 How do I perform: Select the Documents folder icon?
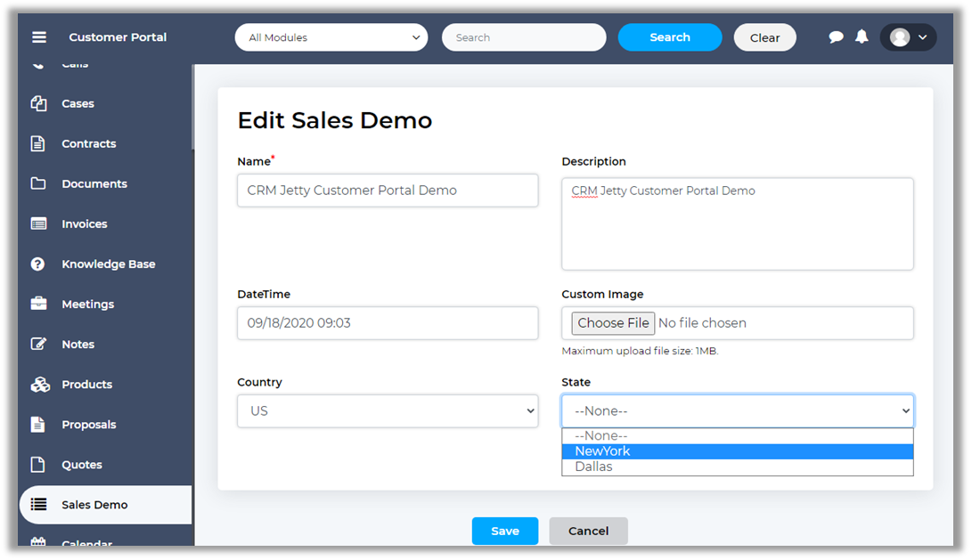pyautogui.click(x=38, y=183)
